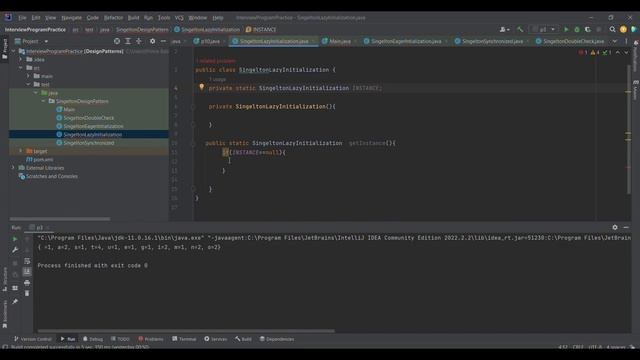Image resolution: width=640 pixels, height=360 pixels.
Task: Open TODO tool window button
Action: click(x=120, y=339)
